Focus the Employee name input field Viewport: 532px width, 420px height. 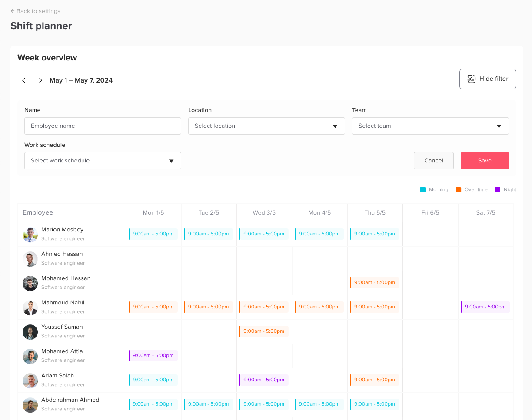tap(103, 126)
